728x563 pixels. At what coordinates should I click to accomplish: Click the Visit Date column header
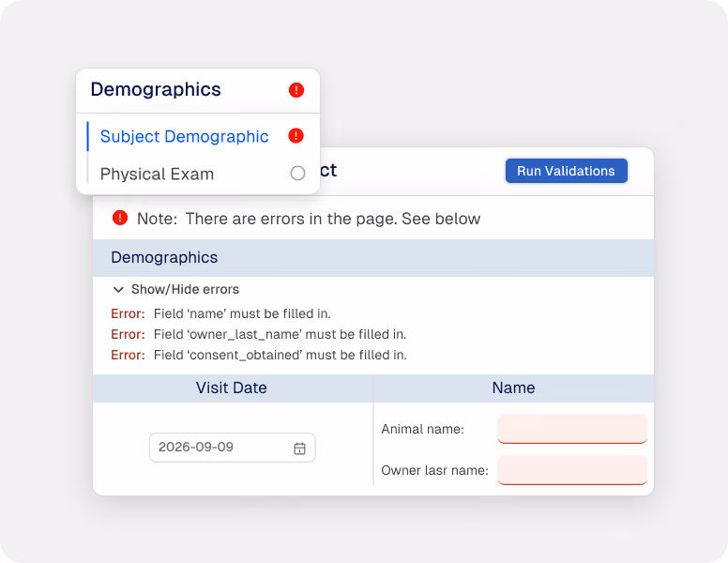click(233, 388)
